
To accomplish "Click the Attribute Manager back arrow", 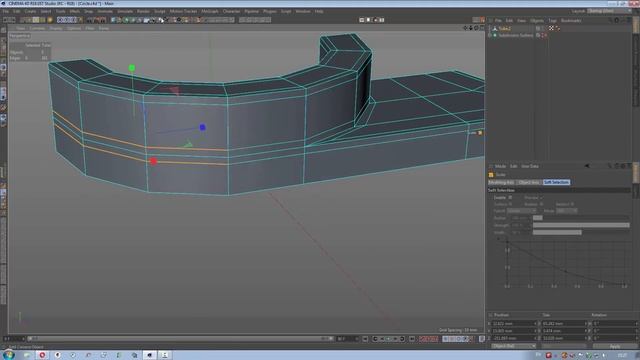I will point(587,166).
